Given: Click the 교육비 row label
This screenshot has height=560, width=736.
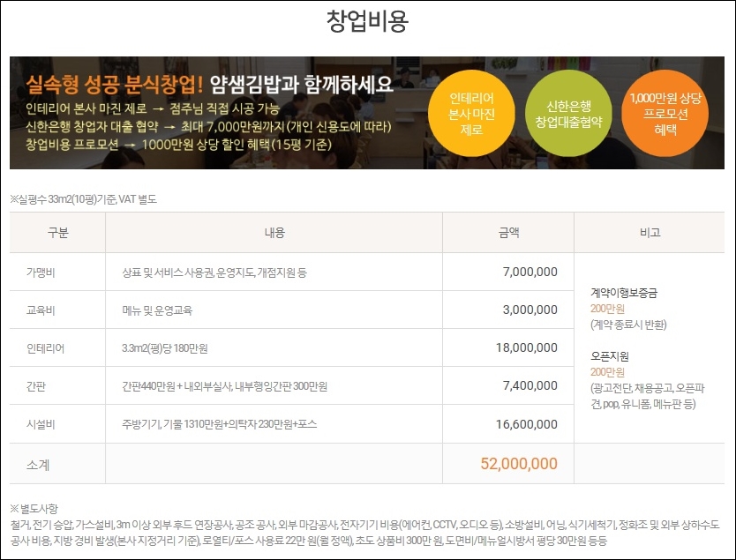Looking at the screenshot, I should (41, 310).
